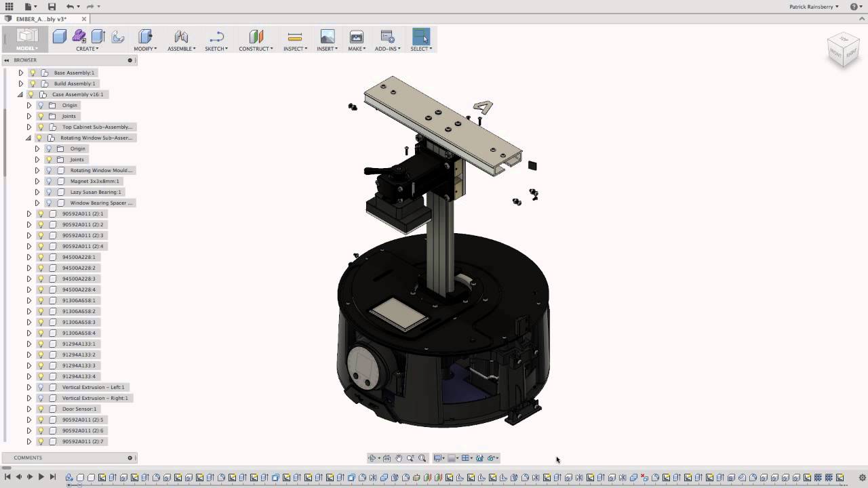
Task: Click the Sketch line-arc icon
Action: [x=216, y=37]
